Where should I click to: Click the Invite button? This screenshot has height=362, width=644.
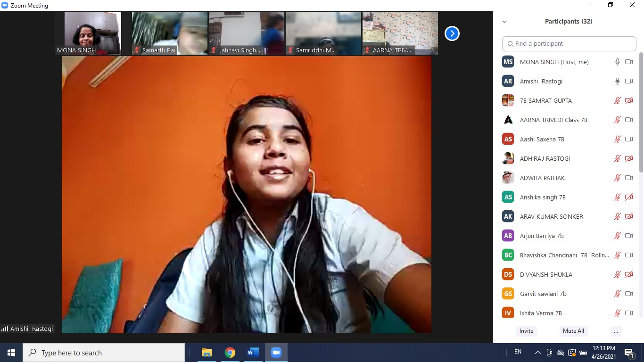[x=526, y=331]
